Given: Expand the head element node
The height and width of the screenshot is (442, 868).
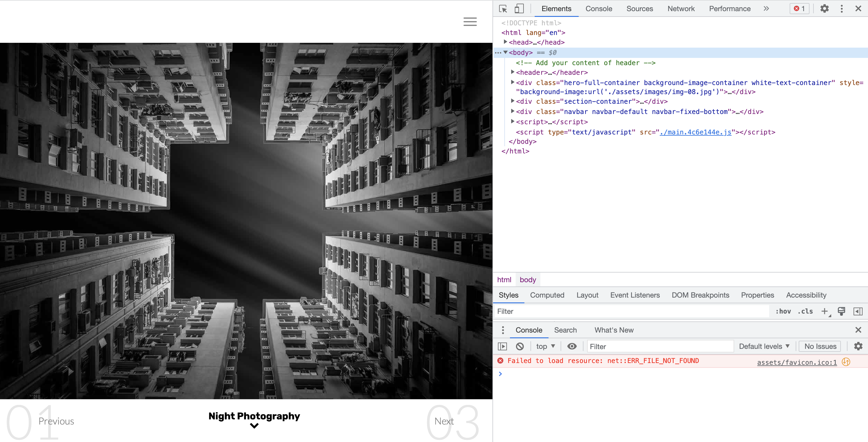Looking at the screenshot, I should click(x=505, y=42).
